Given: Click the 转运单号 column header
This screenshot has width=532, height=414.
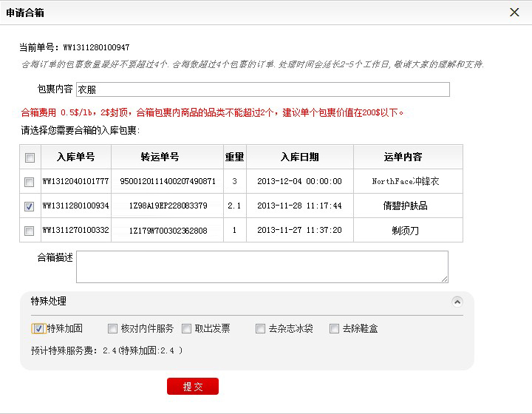Looking at the screenshot, I should (x=168, y=157).
